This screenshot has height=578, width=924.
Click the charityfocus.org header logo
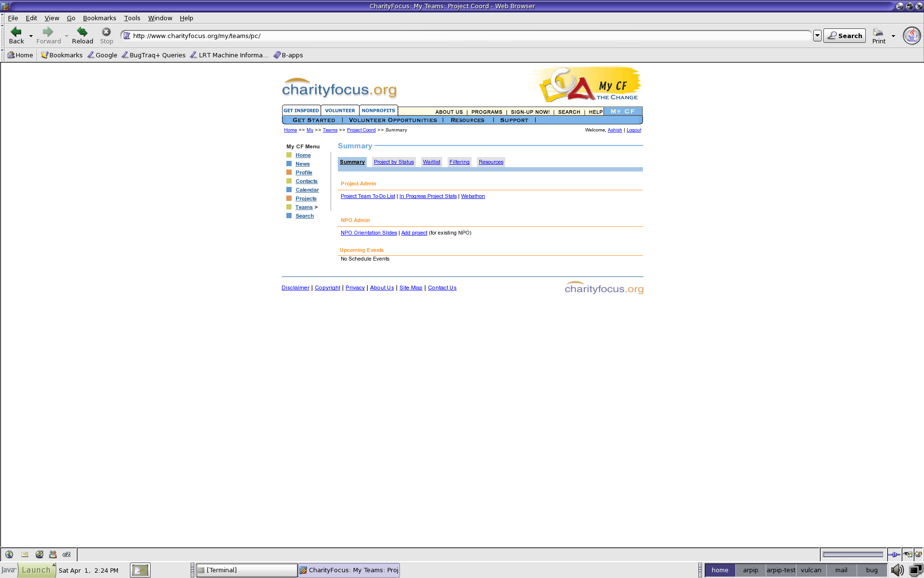click(339, 88)
